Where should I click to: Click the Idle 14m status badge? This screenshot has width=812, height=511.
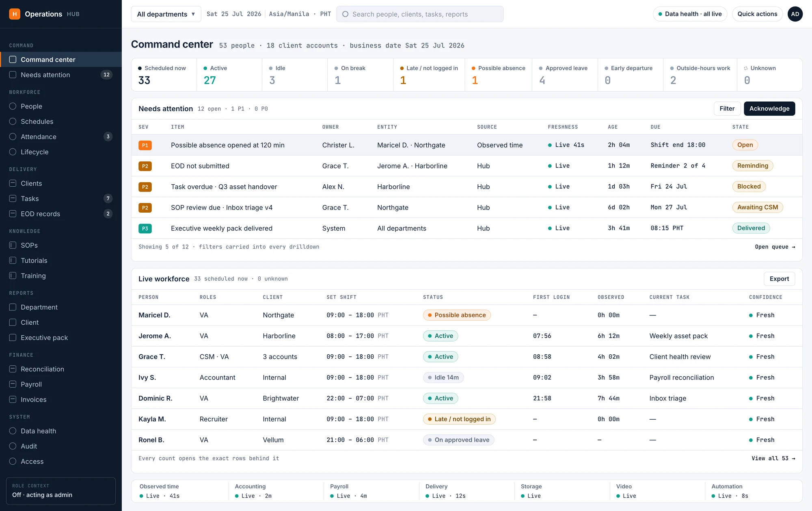(x=443, y=377)
